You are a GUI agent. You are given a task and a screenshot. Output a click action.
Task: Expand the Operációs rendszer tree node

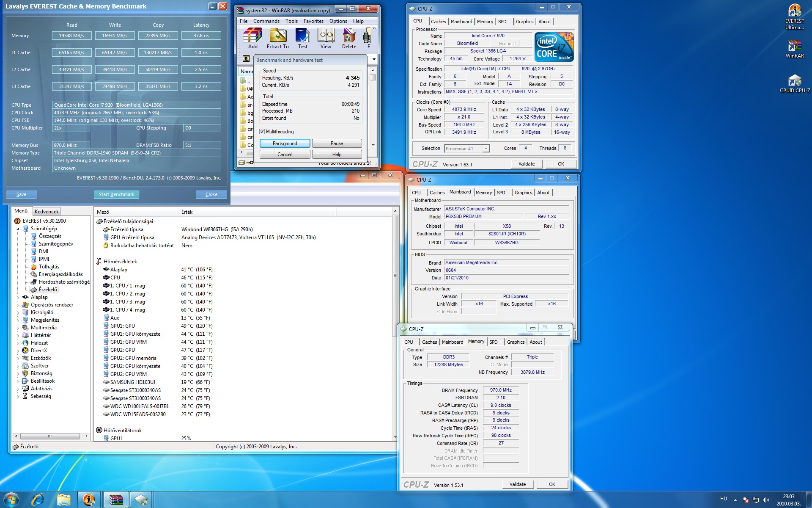[18, 305]
